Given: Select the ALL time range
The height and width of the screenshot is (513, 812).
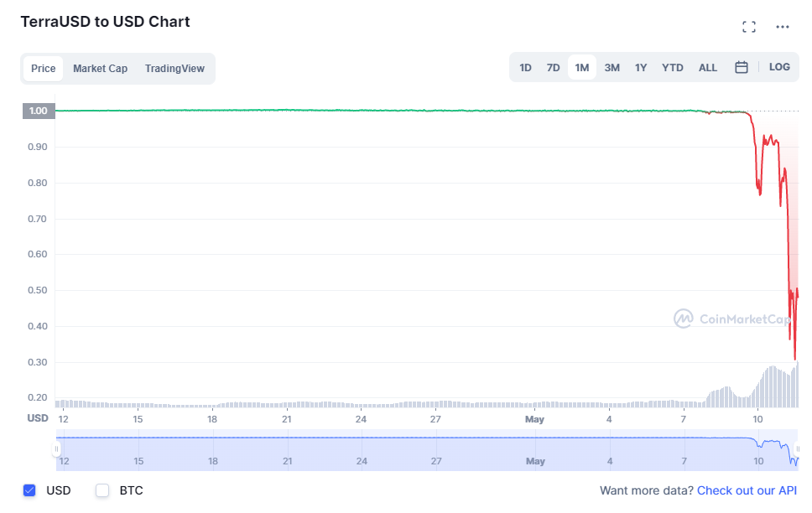Looking at the screenshot, I should click(x=707, y=67).
